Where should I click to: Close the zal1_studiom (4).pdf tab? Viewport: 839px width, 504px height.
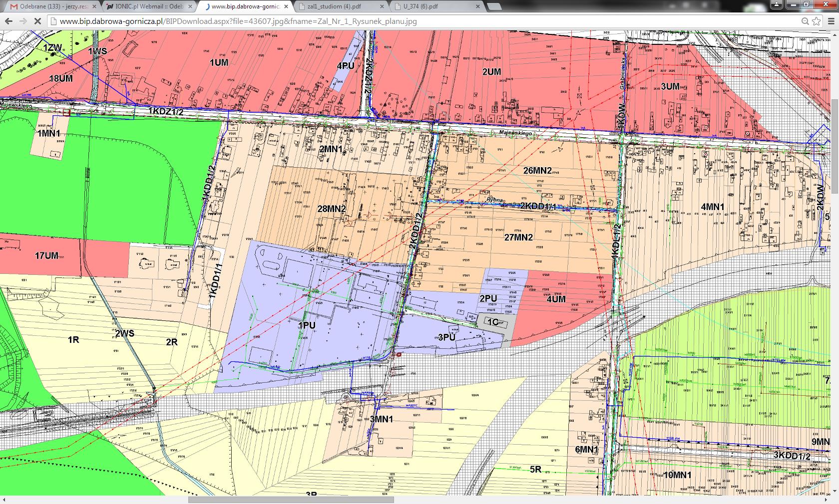381,7
